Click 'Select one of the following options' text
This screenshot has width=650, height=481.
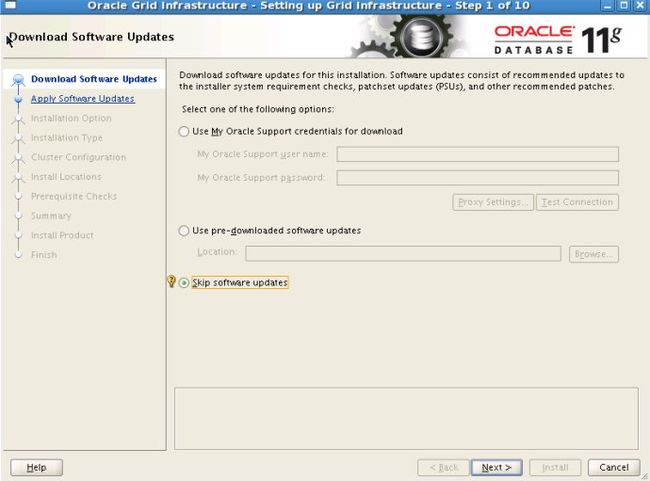tap(258, 109)
